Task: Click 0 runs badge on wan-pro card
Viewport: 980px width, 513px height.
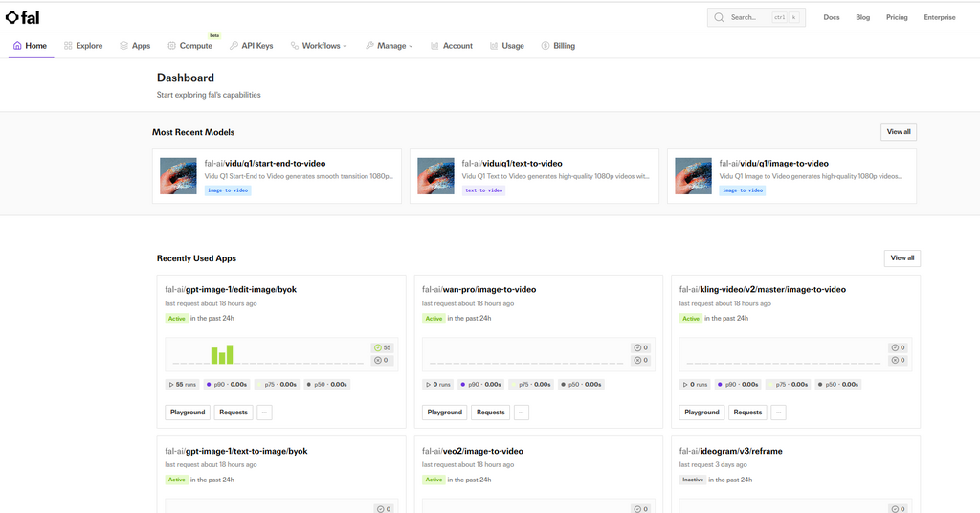Action: (x=437, y=385)
